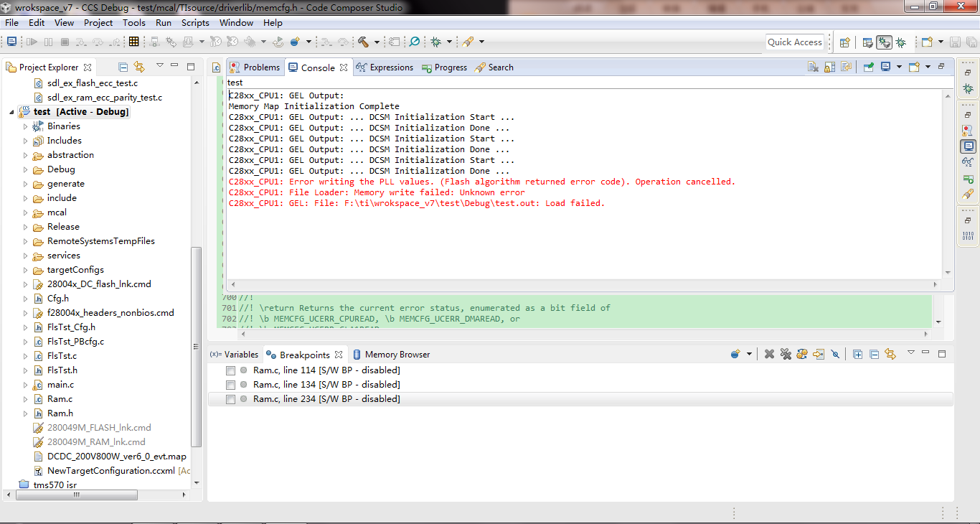Switch to the Memory Browser tab
Screen dimensions: 980x524
(390, 355)
